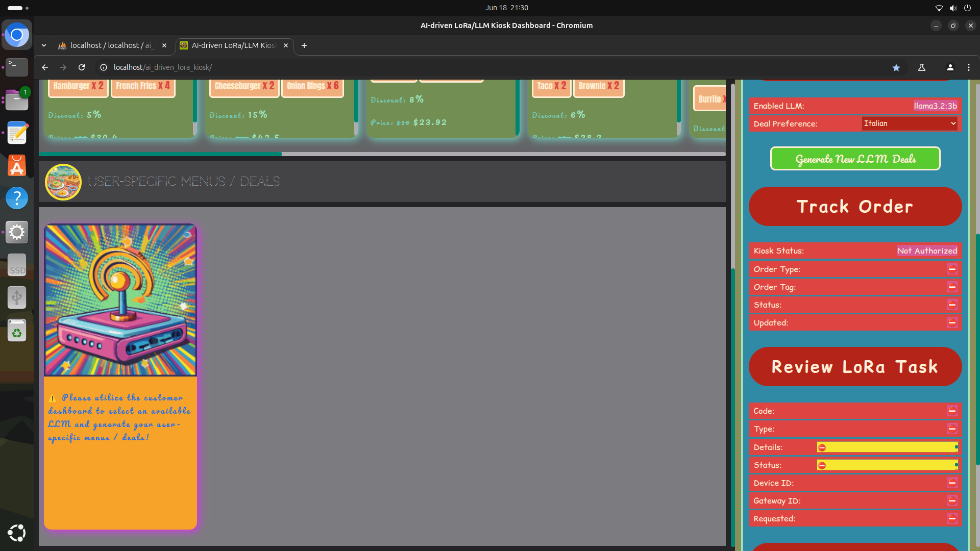Close the AI-driven LoRa Kiosk tab
This screenshot has height=551, width=980.
[286, 45]
